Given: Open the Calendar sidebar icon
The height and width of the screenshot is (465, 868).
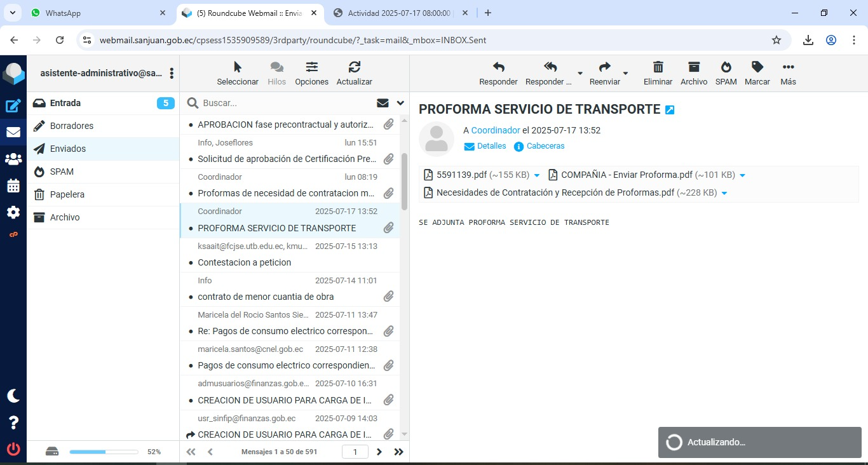Looking at the screenshot, I should (13, 185).
